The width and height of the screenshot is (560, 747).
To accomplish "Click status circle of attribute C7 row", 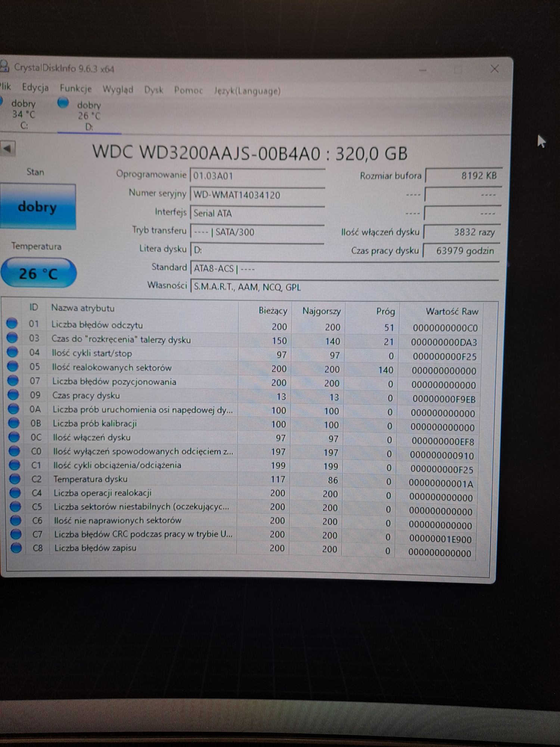I will tap(16, 534).
